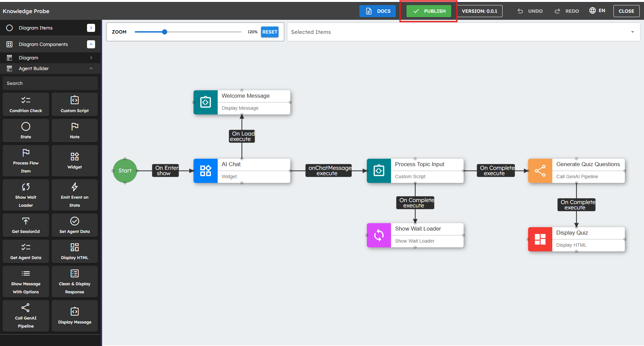The width and height of the screenshot is (644, 346).
Task: Click the Call GenAI Pipeline palette tile
Action: [x=26, y=316]
